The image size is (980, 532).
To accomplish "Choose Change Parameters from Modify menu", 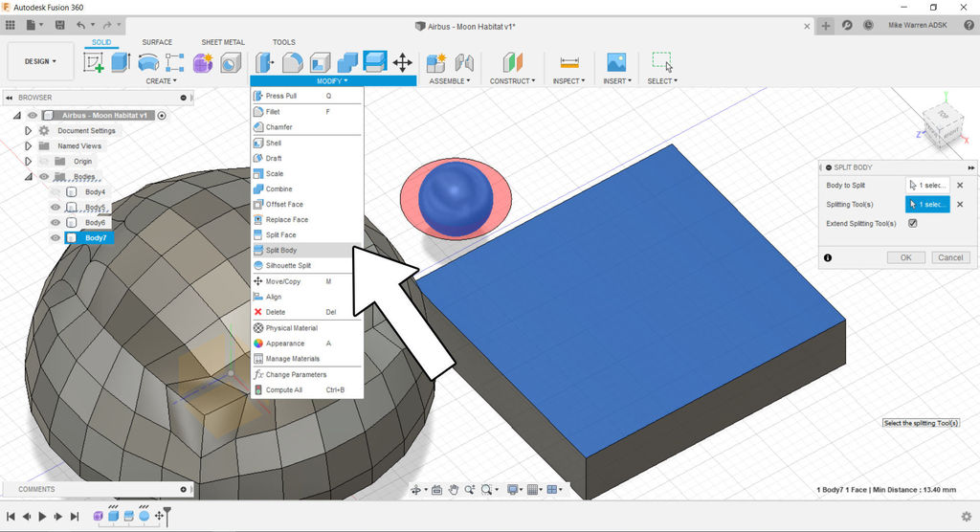I will click(x=306, y=374).
